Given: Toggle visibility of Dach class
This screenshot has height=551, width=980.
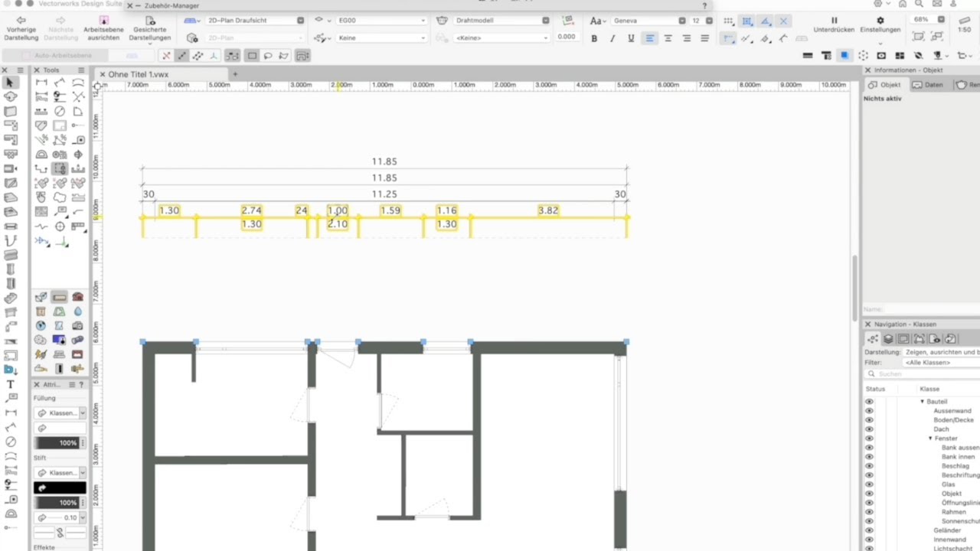Looking at the screenshot, I should 869,429.
